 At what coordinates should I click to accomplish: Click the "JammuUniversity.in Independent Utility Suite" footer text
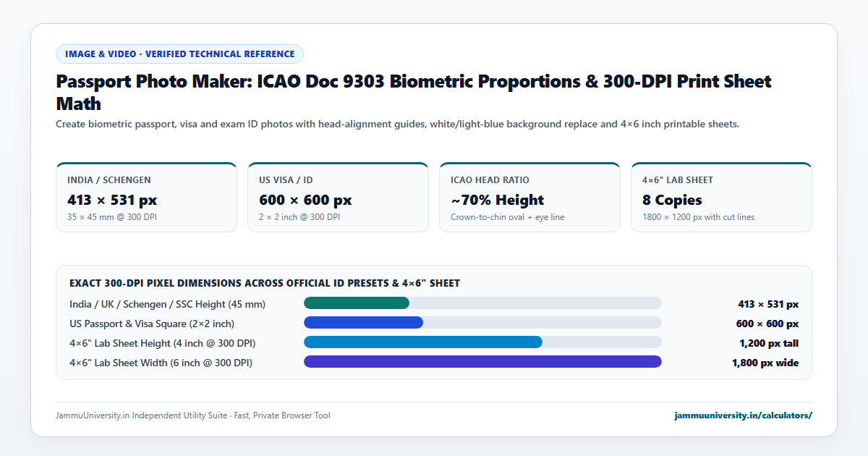tap(193, 415)
